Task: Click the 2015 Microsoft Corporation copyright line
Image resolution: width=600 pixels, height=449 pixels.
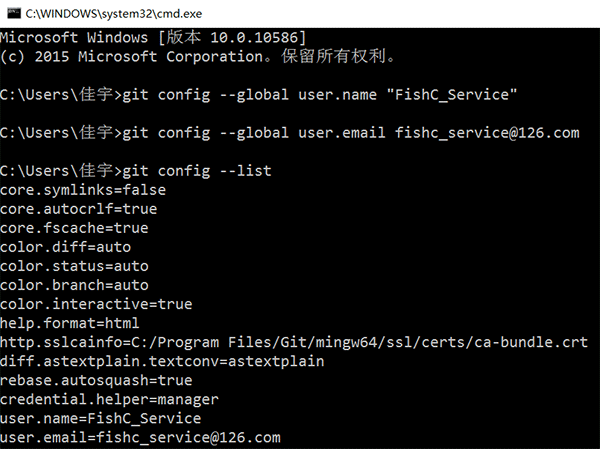Action: coord(201,57)
